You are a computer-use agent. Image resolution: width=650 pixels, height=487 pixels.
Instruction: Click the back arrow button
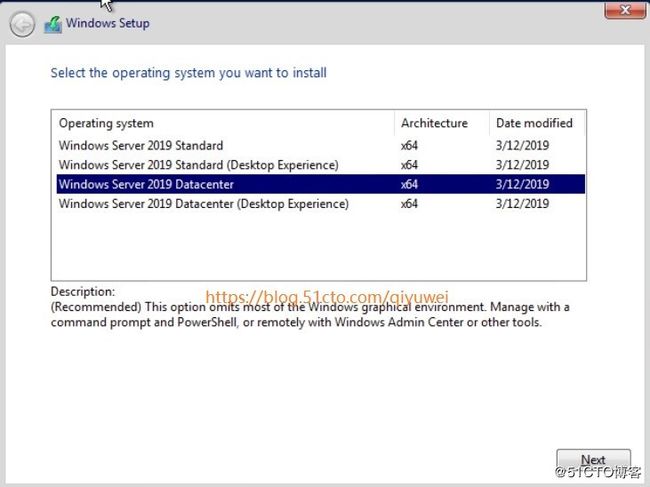[22, 24]
